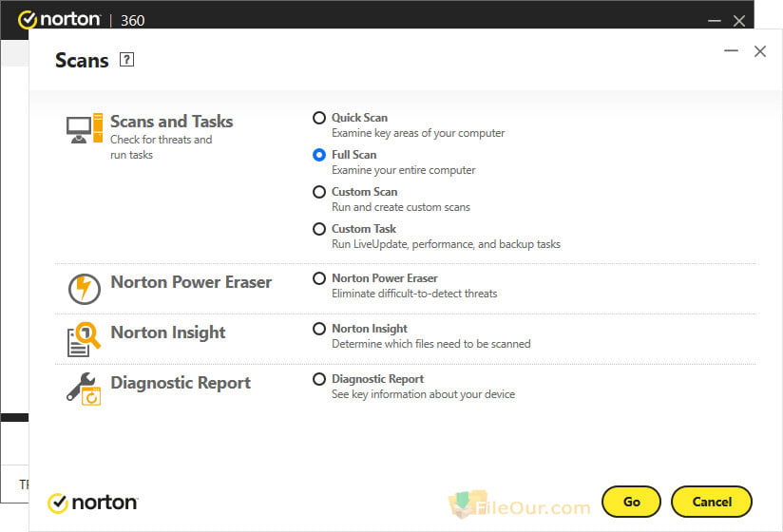This screenshot has height=532, width=783.
Task: Choose the Custom Scan radio button
Action: click(x=319, y=192)
